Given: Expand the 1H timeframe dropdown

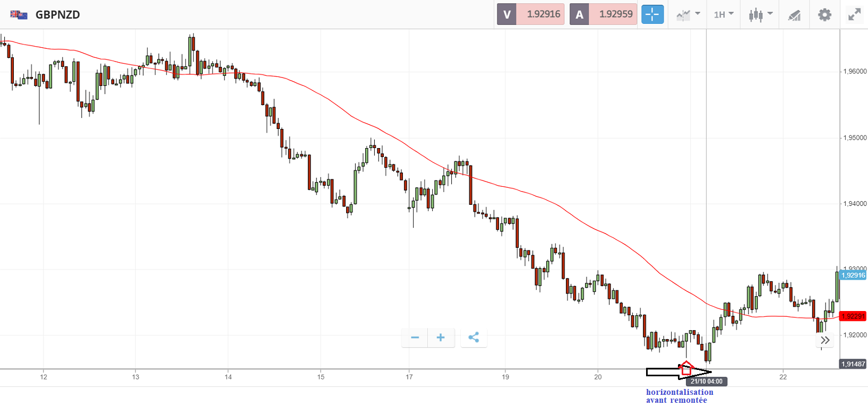Looking at the screenshot, I should pyautogui.click(x=723, y=14).
